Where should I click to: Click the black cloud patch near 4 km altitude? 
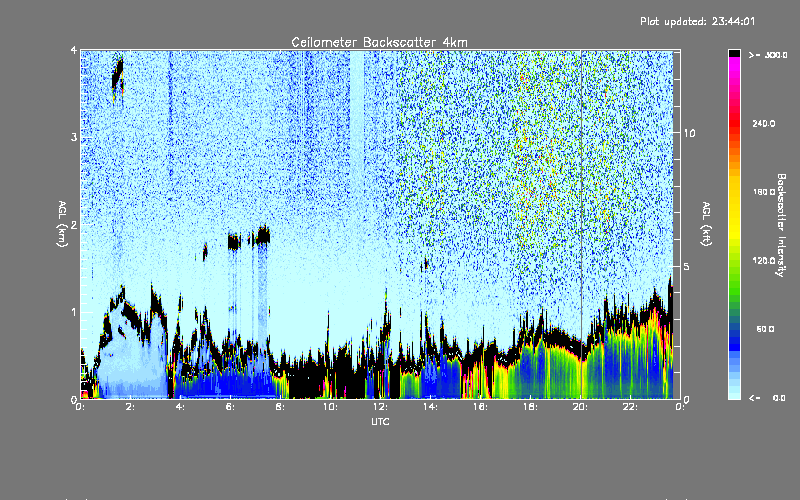pyautogui.click(x=118, y=76)
